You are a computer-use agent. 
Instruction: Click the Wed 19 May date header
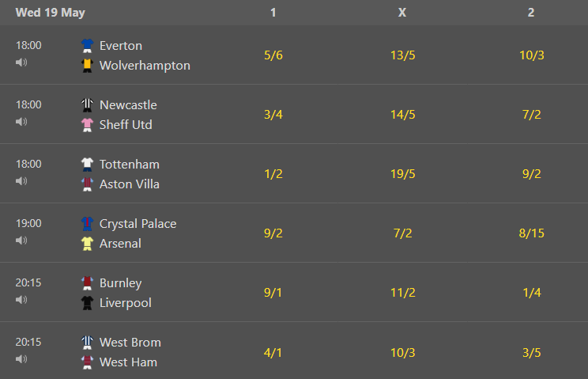pos(51,13)
